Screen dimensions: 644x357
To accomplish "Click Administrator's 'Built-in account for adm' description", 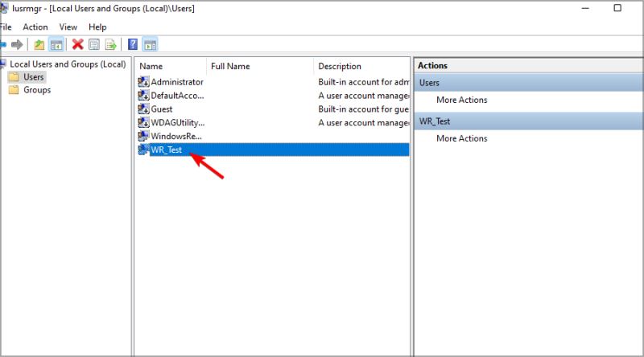I will point(364,82).
